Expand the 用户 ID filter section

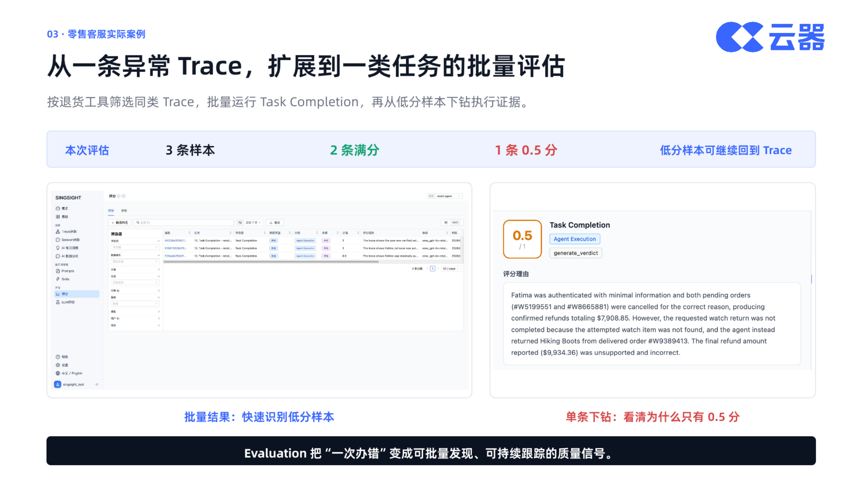[x=135, y=318]
